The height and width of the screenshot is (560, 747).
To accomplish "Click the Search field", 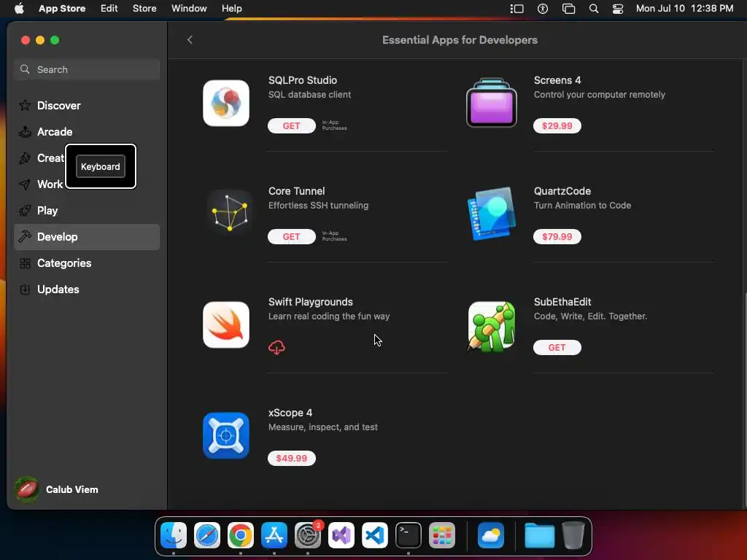I will [x=87, y=69].
